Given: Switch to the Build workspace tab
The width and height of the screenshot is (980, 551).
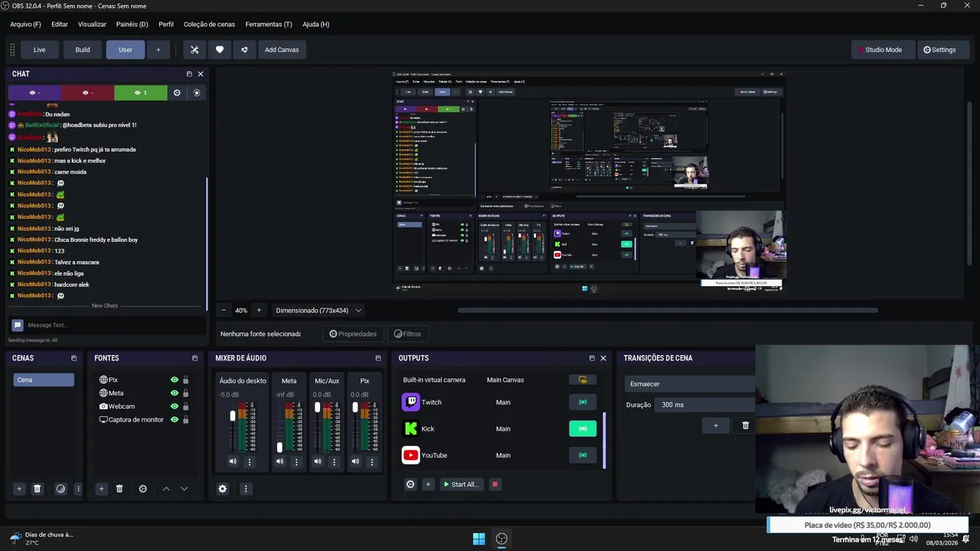Looking at the screenshot, I should (83, 50).
